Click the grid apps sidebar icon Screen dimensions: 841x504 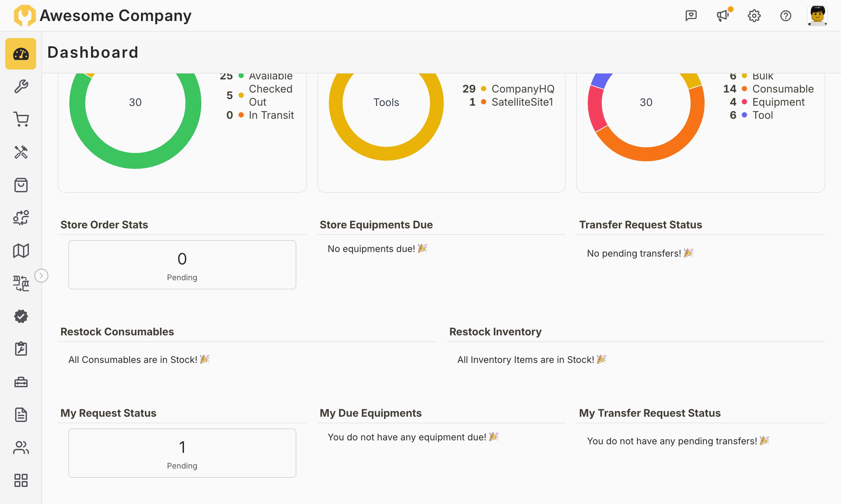[x=21, y=480]
